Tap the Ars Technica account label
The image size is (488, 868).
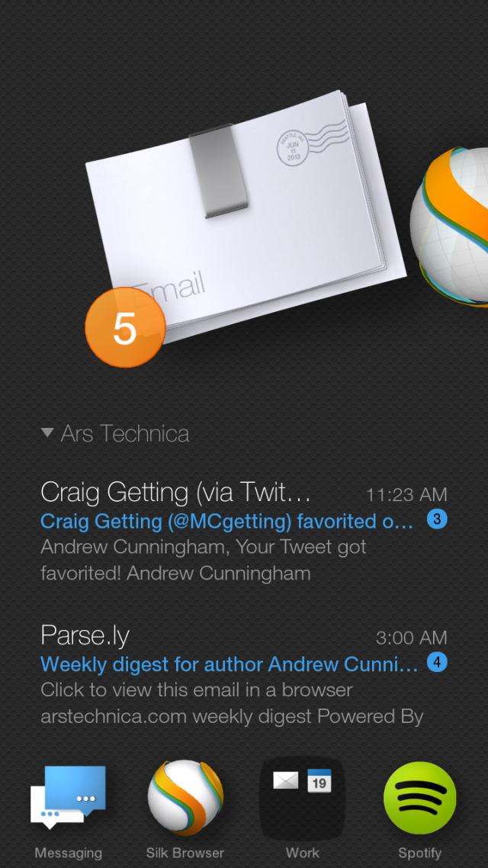pos(125,433)
